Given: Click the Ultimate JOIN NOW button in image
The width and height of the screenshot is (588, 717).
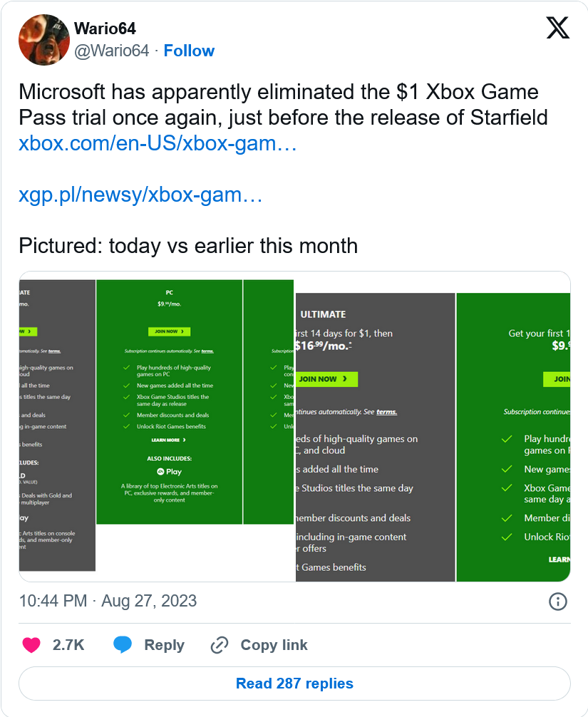Looking at the screenshot, I should click(x=324, y=379).
